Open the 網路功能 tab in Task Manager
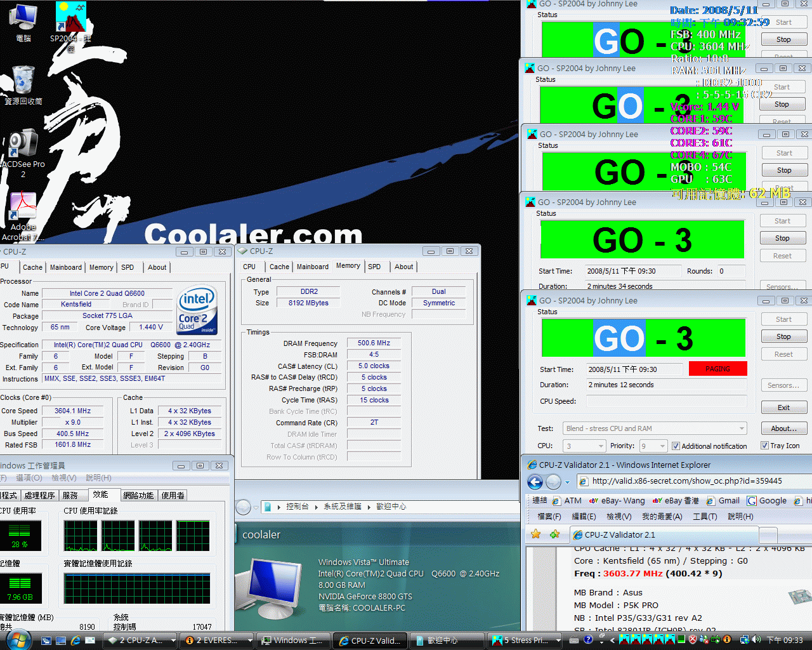Viewport: 812px width, 650px height. [138, 495]
